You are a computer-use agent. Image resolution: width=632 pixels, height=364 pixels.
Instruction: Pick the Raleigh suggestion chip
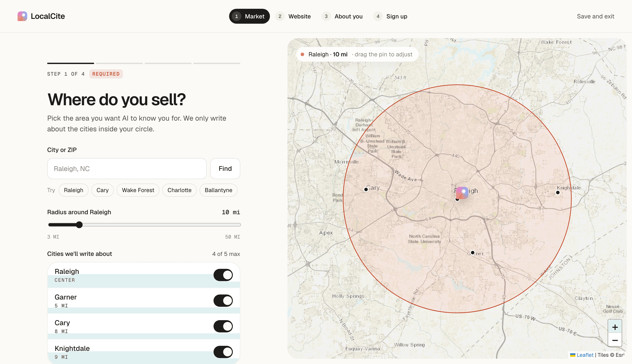[x=73, y=190]
